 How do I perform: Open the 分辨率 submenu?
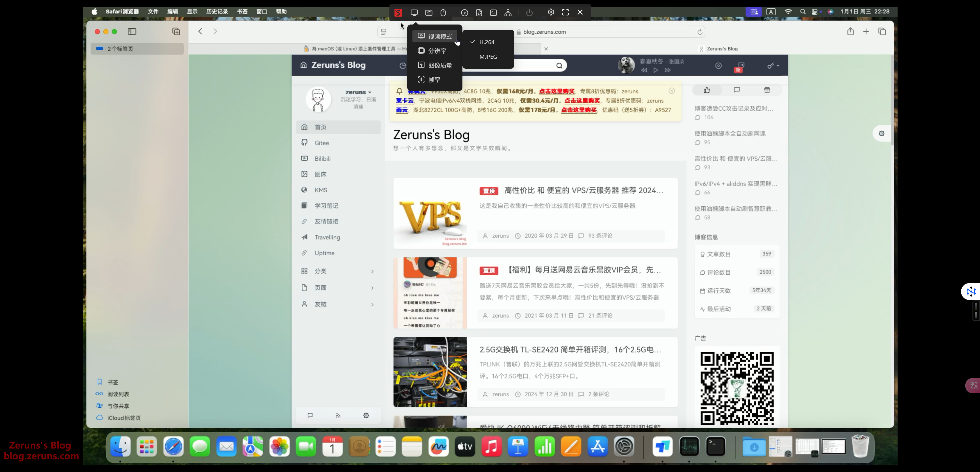tap(437, 51)
